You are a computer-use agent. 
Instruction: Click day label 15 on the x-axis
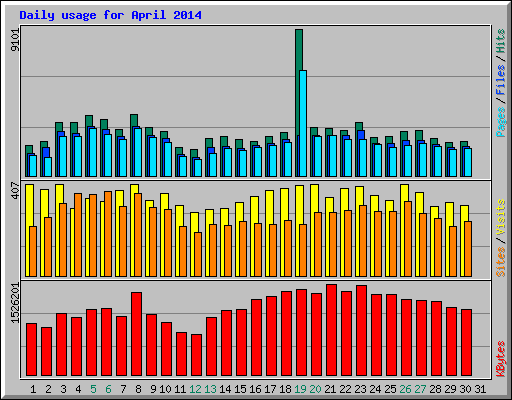(240, 389)
